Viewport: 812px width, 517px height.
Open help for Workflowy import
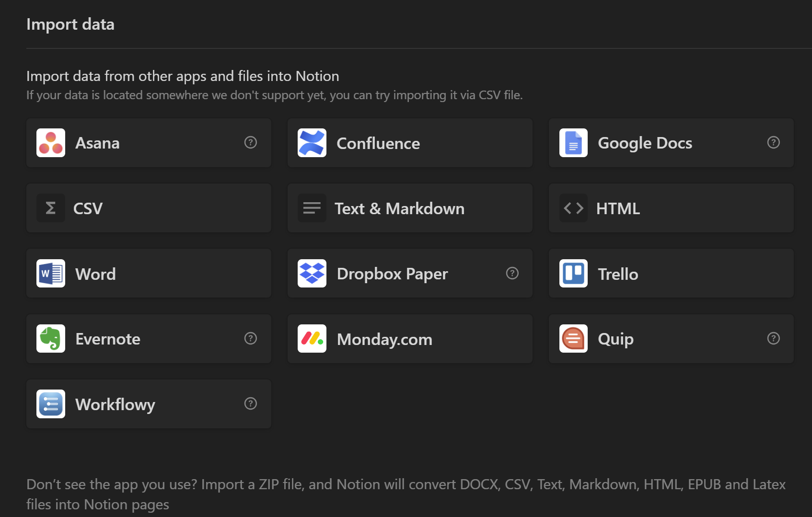(x=251, y=403)
